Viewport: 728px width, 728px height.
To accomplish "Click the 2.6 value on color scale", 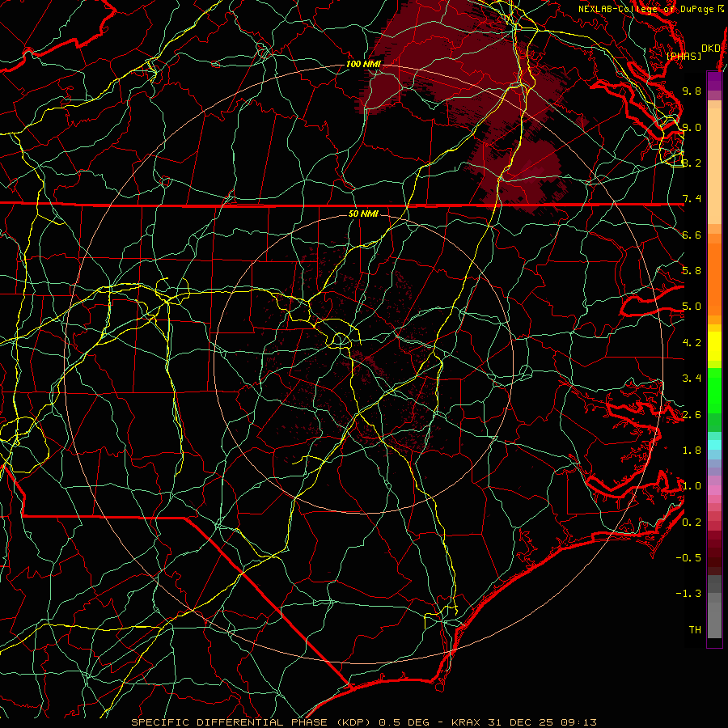I will point(692,415).
